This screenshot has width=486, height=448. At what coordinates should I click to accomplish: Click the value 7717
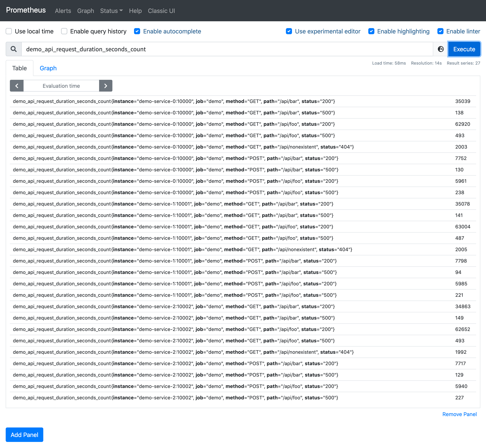coord(461,363)
